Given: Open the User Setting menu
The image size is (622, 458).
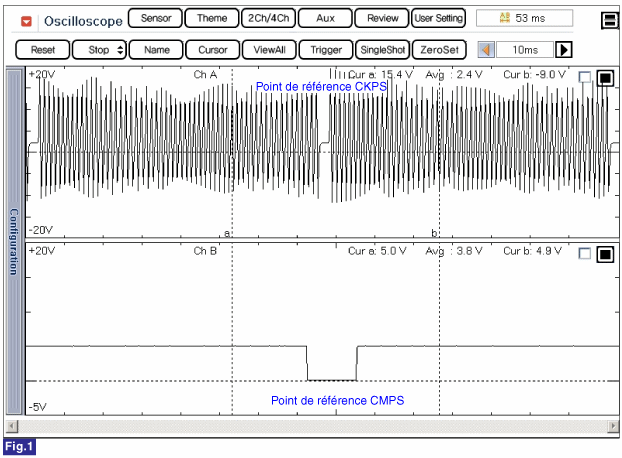Looking at the screenshot, I should tap(438, 18).
